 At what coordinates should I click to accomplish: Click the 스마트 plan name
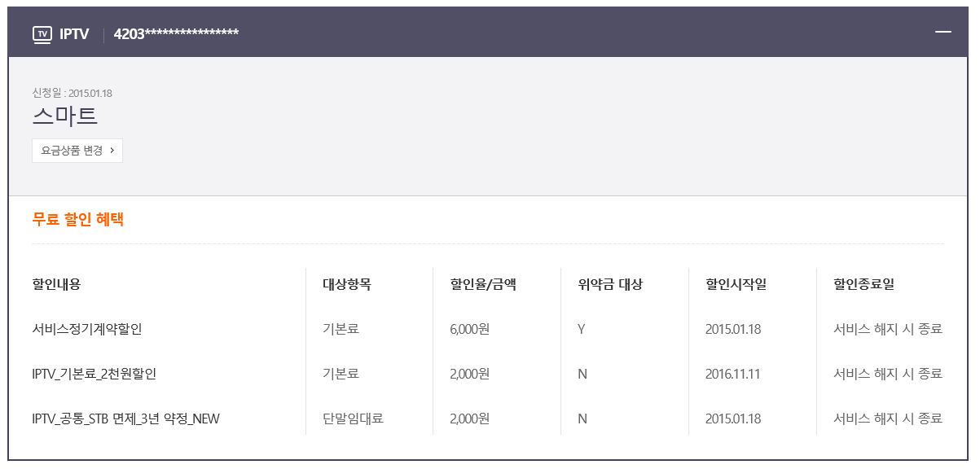click(65, 116)
